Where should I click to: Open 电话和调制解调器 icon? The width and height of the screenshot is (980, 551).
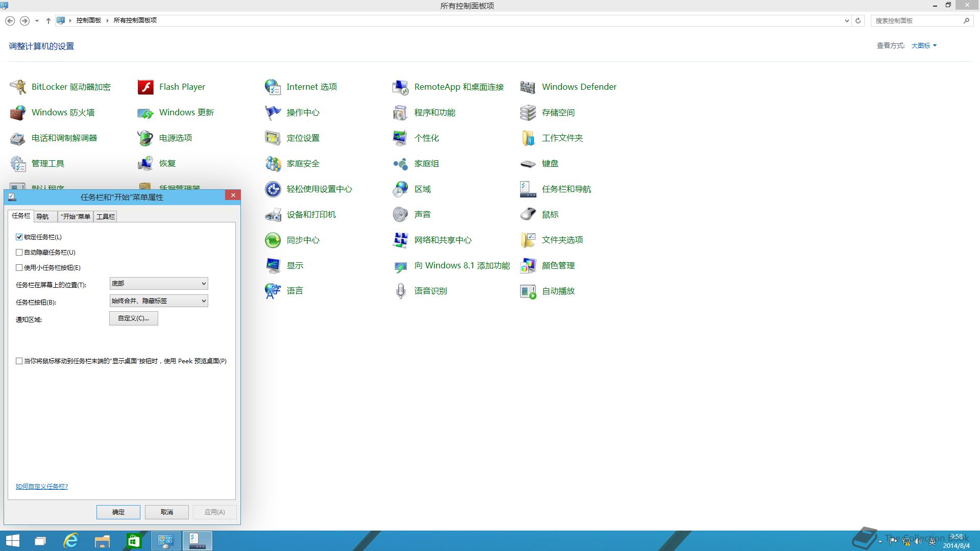coord(18,138)
